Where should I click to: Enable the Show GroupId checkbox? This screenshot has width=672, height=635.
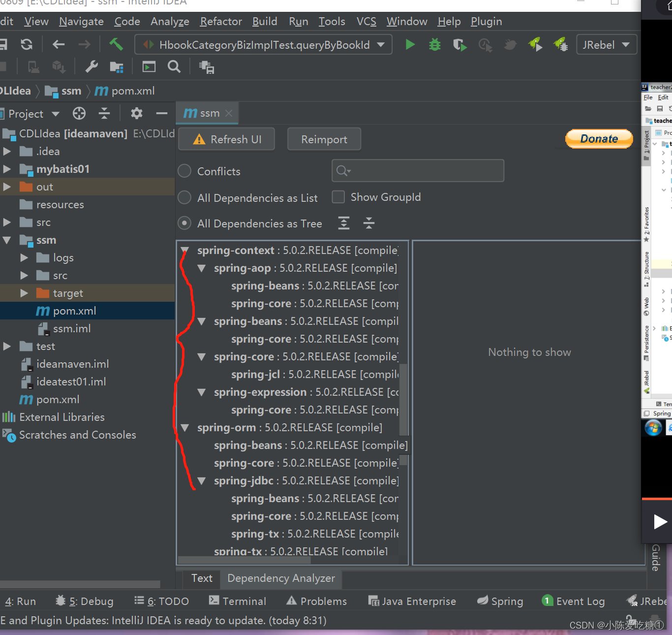click(338, 197)
